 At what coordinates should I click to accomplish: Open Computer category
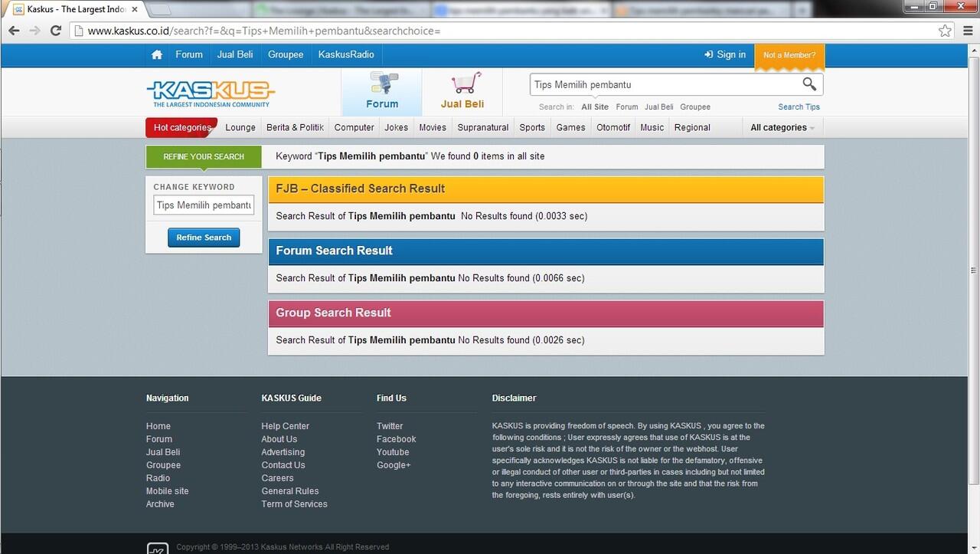click(354, 127)
